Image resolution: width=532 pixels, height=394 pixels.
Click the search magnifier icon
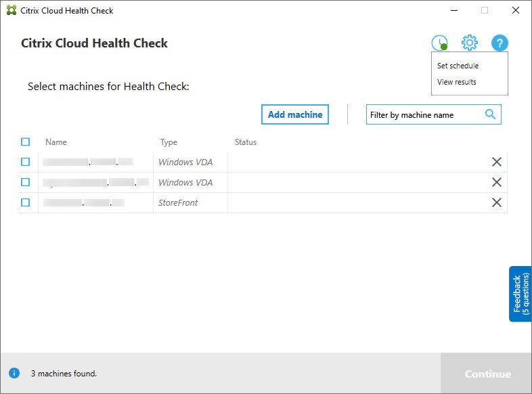point(491,114)
